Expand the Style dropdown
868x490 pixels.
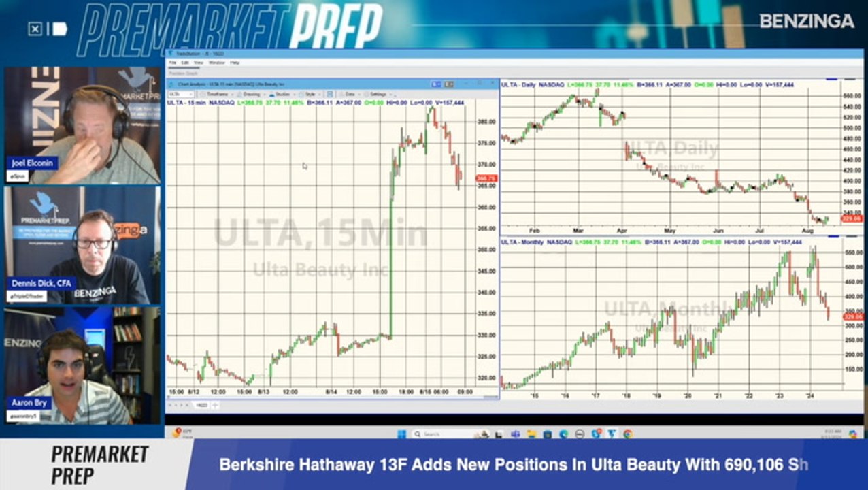310,94
